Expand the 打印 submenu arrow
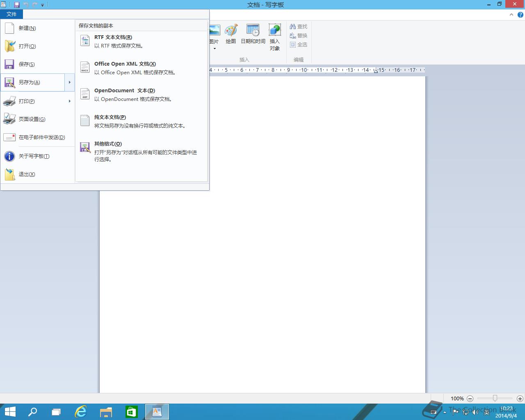Screen dimensions: 525x420 click(70, 101)
